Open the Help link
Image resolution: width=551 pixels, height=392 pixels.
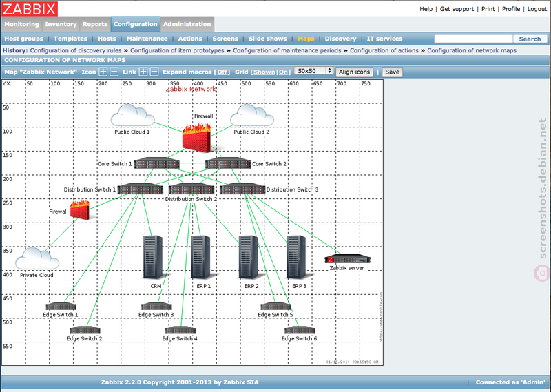(426, 9)
